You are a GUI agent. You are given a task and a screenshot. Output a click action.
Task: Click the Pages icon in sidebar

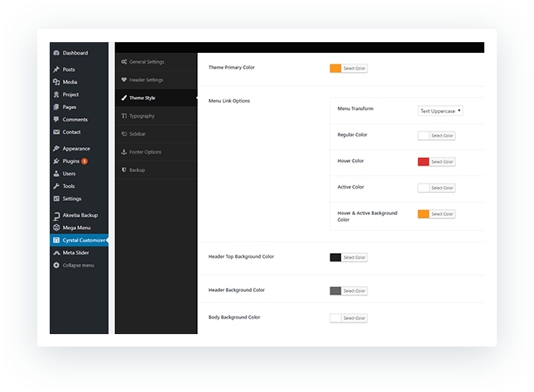coord(56,107)
